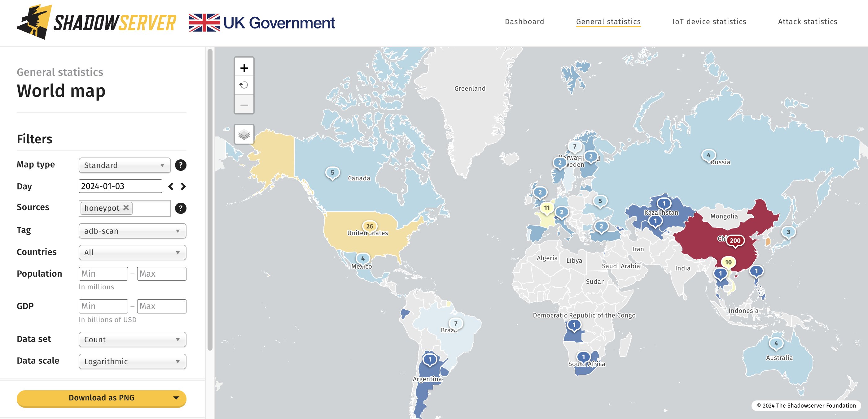Viewport: 868px width, 419px height.
Task: Click the Turkey marker showing 2
Action: (601, 227)
